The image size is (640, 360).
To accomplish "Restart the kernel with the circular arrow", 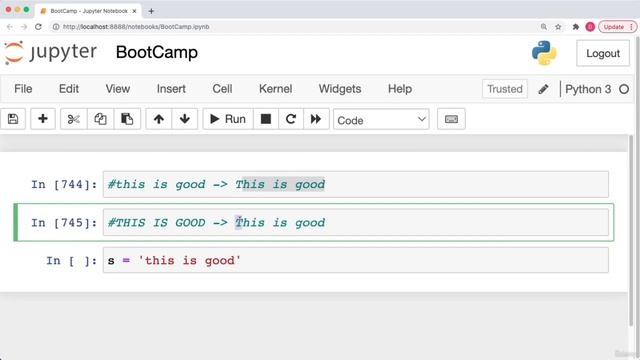I will click(291, 119).
